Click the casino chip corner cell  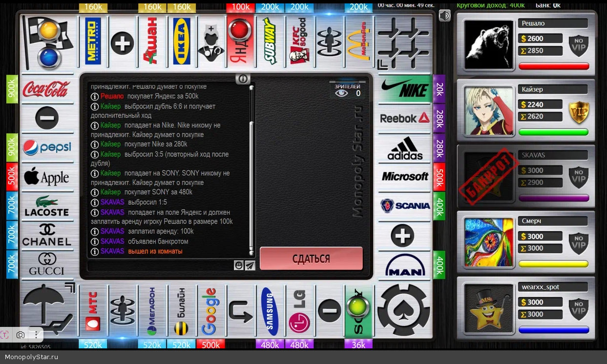pos(403,310)
